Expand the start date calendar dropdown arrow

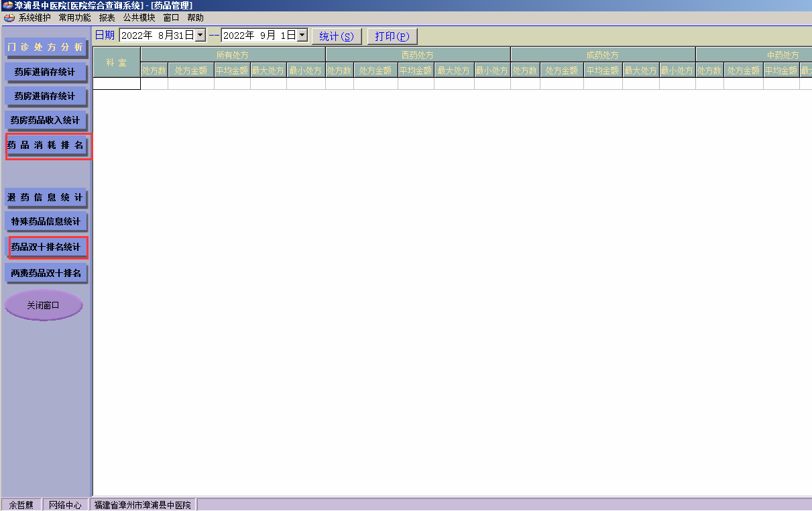(200, 36)
